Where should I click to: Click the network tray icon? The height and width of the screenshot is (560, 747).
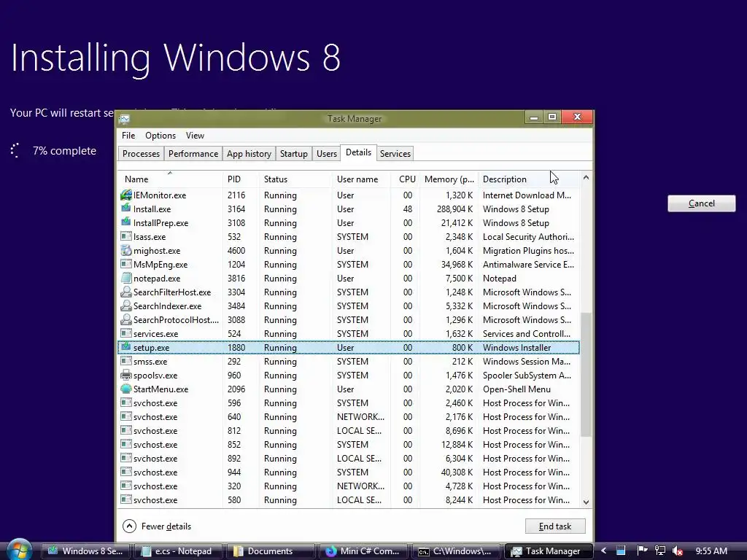659,551
